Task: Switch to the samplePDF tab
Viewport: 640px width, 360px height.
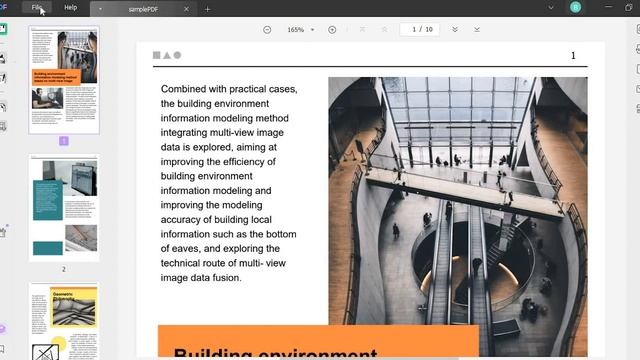Action: 143,9
